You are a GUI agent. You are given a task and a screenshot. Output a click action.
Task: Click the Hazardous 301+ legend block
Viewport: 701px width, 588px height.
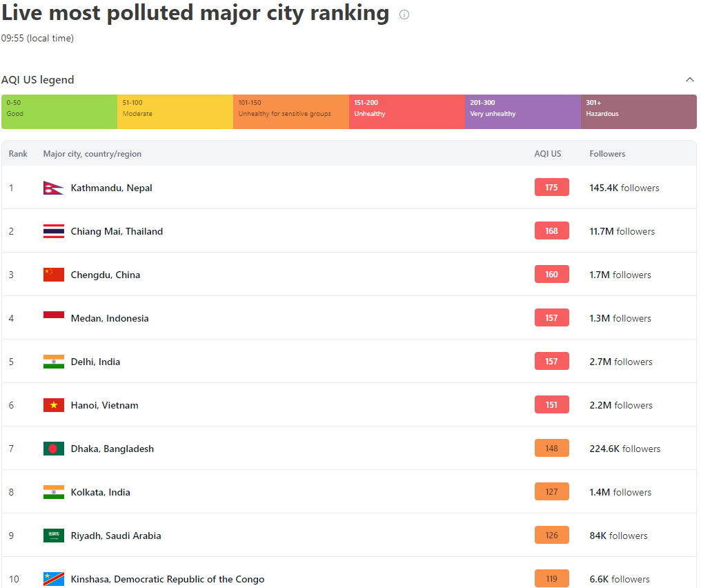click(x=638, y=112)
